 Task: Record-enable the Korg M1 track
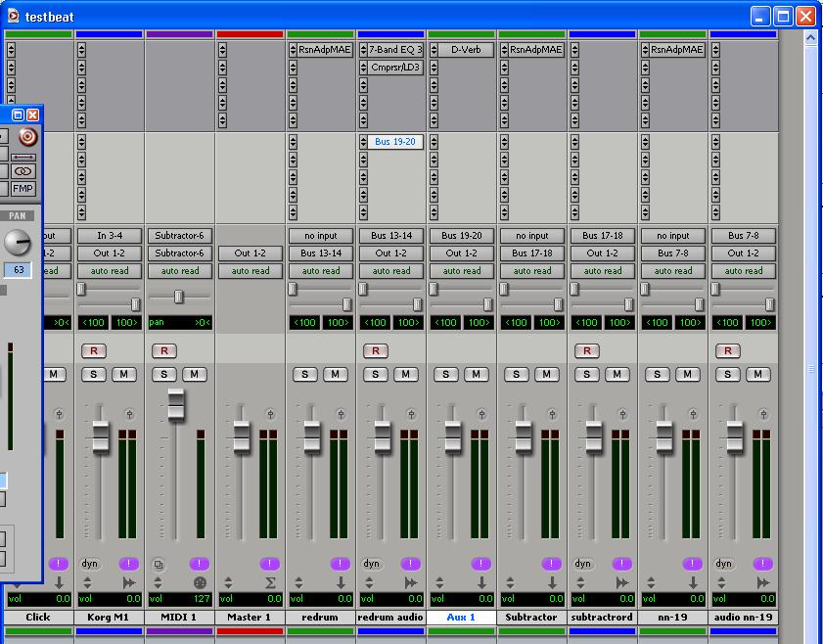(93, 350)
